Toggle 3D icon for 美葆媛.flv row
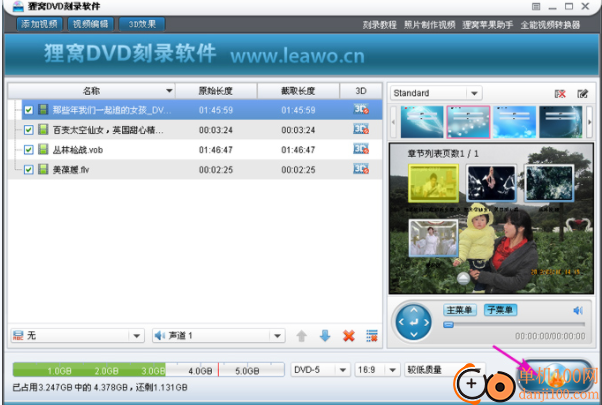 [x=361, y=169]
